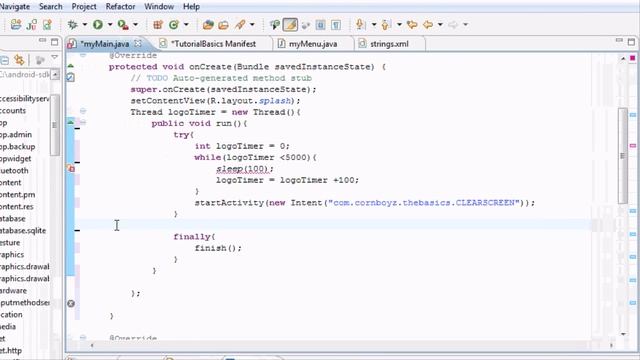Click the JU new test project icon
Viewport: 640px width, 360px height.
31,25
